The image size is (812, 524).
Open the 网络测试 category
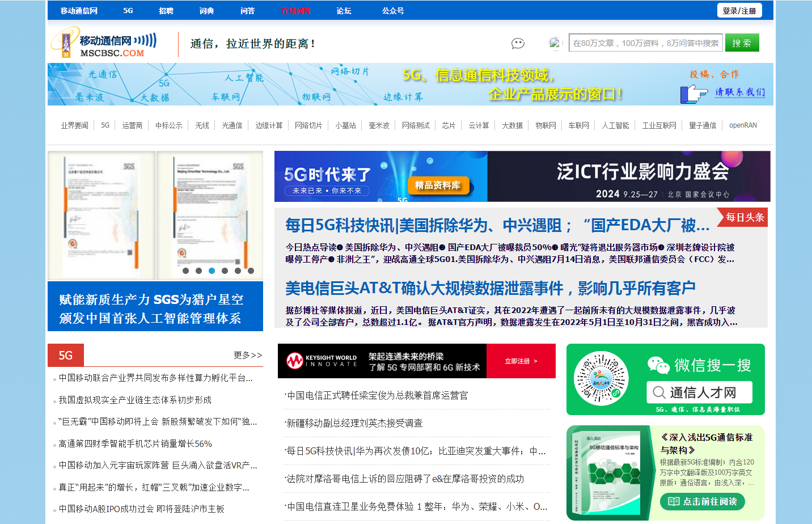tap(416, 125)
